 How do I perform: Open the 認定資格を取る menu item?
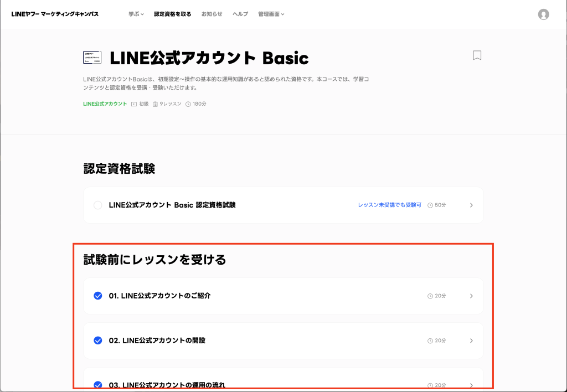pos(172,14)
